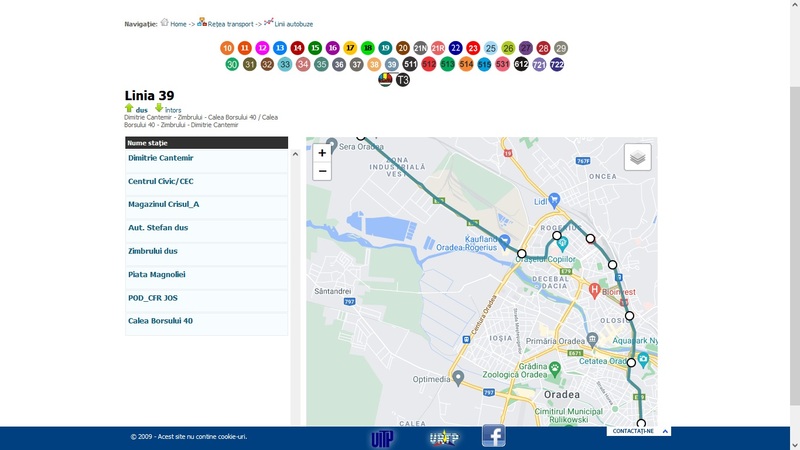This screenshot has width=800, height=450.
Task: Select night line 21N icon
Action: [x=420, y=48]
